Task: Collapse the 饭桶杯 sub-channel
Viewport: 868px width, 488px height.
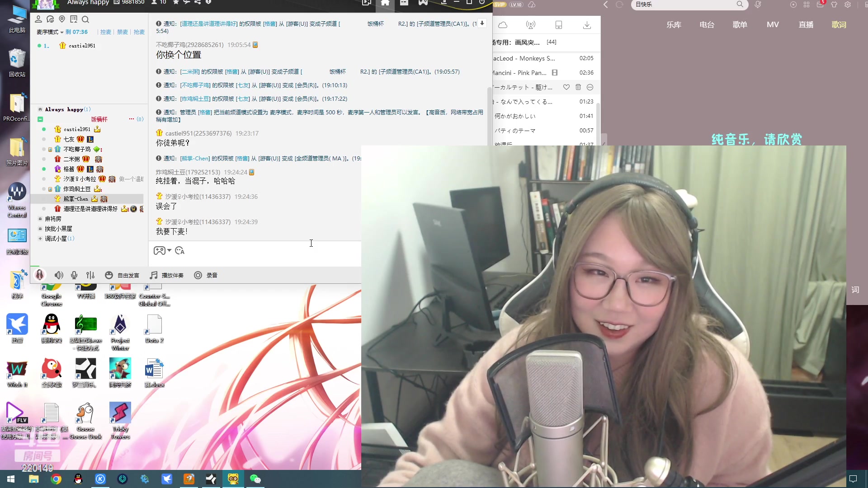Action: (x=40, y=119)
